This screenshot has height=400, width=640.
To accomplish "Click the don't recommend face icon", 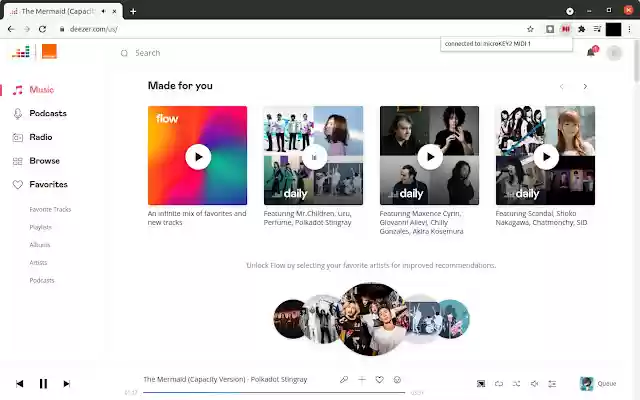I will pos(397,380).
